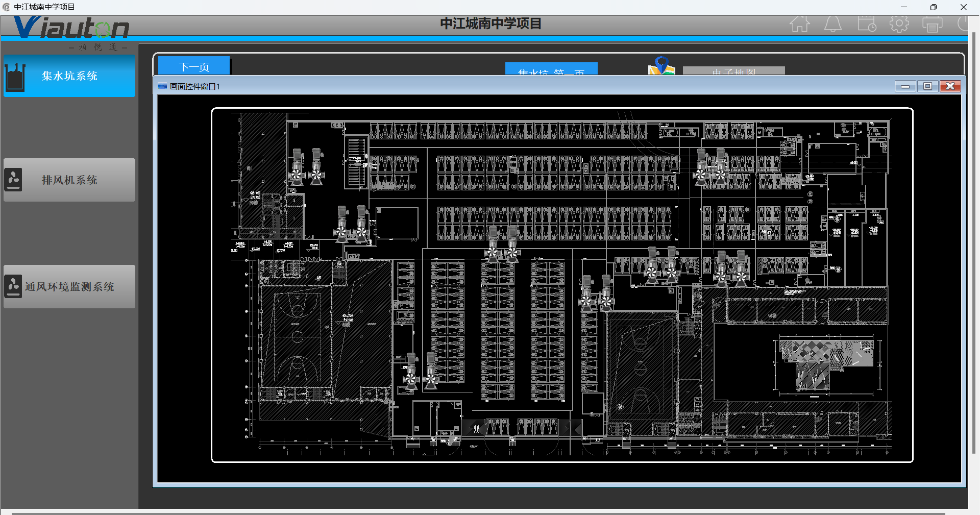Screen dimensions: 980x515
Task: Close the main 中江城南中学项目 application window
Action: click(964, 7)
